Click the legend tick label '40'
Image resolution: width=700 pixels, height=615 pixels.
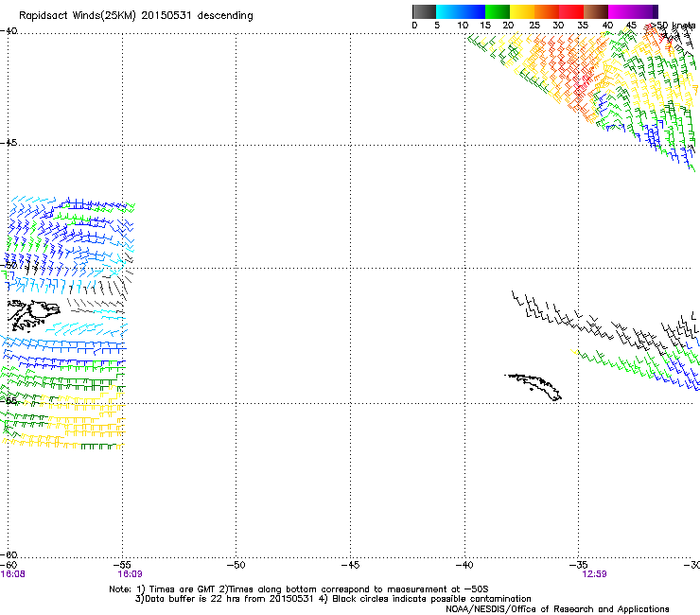[x=607, y=26]
